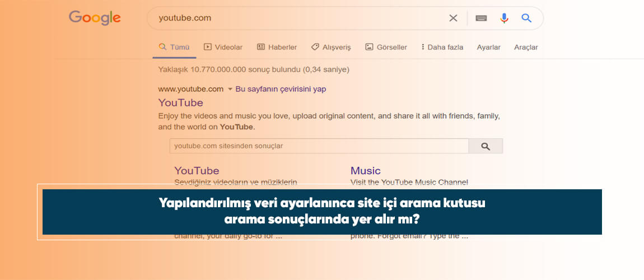Viewport: 644px width, 280px height.
Task: Switch to the Videolar tab
Action: click(x=223, y=47)
